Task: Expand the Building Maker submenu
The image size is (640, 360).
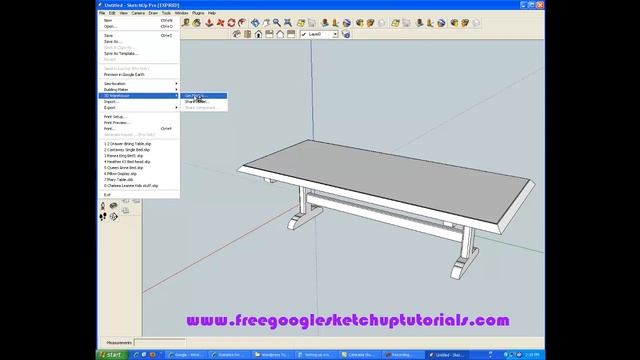Action: pyautogui.click(x=139, y=89)
